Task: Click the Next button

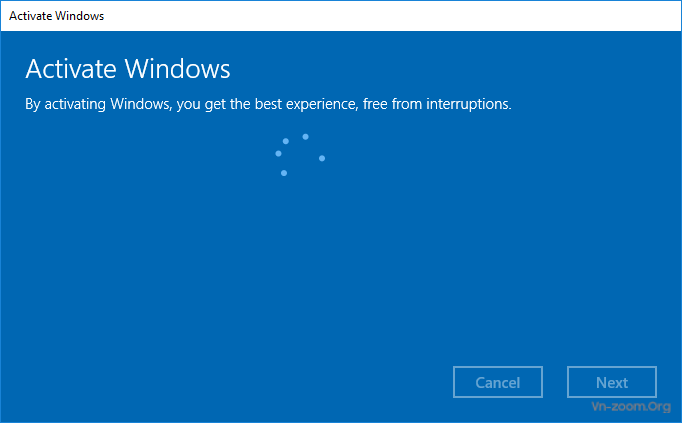Action: tap(612, 382)
